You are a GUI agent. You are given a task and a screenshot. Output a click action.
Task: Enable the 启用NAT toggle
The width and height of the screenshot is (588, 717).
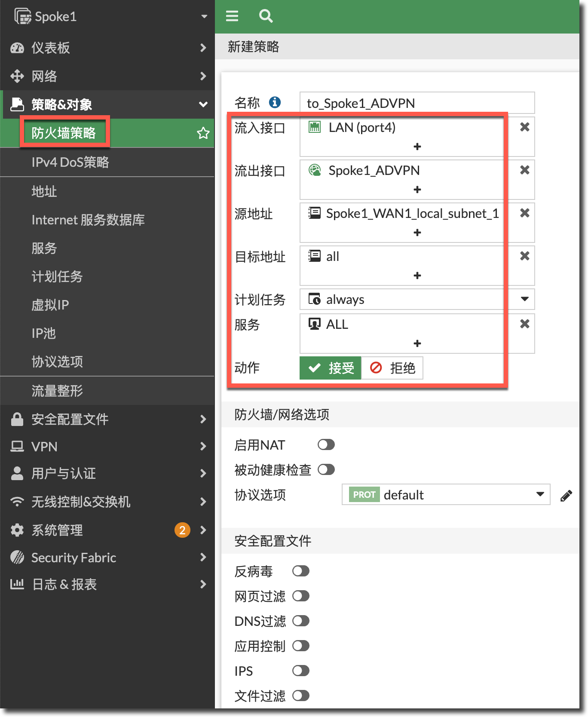tap(326, 445)
